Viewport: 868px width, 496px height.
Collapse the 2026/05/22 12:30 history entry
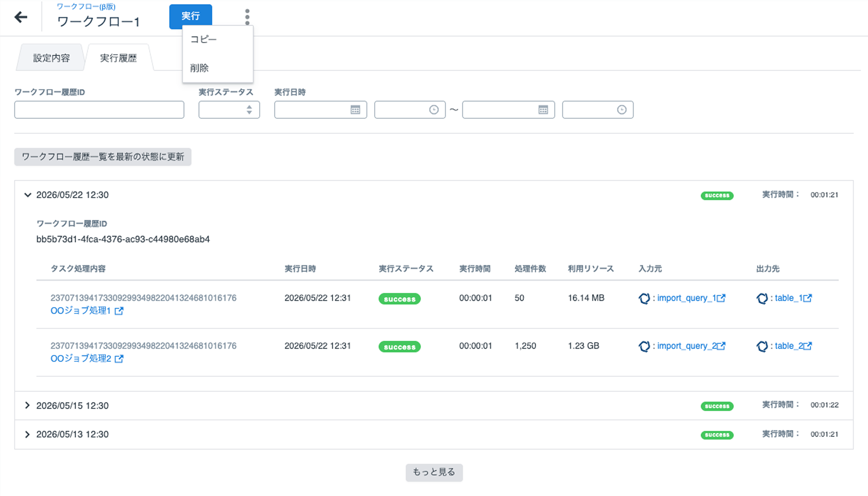pyautogui.click(x=28, y=195)
